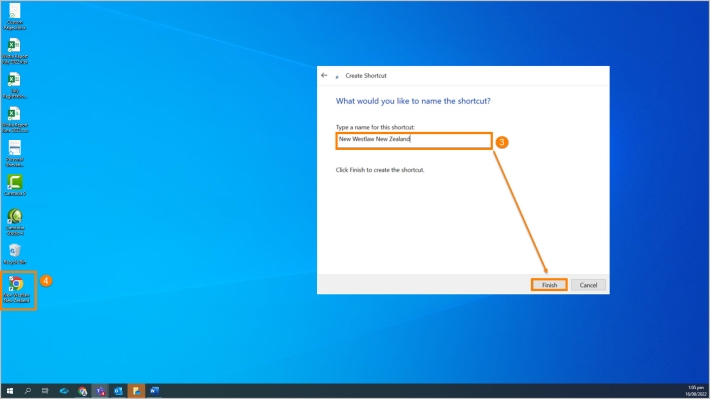The width and height of the screenshot is (710, 399).
Task: Click the Cancel button
Action: [x=588, y=285]
